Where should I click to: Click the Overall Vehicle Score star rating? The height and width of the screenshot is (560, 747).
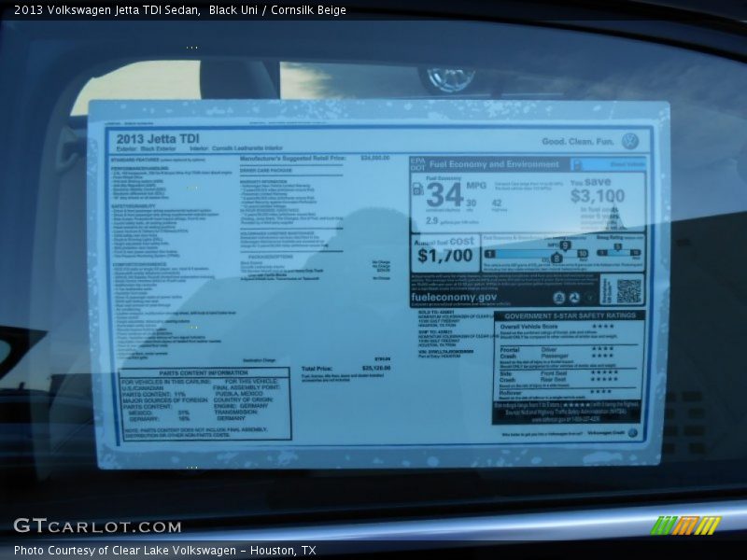tap(602, 327)
